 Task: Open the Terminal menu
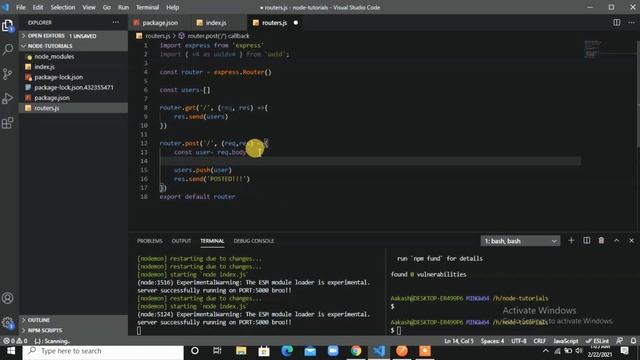coord(147,7)
